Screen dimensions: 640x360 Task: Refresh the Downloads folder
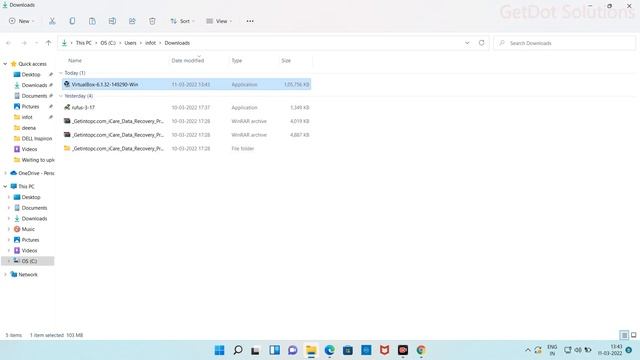[x=481, y=43]
